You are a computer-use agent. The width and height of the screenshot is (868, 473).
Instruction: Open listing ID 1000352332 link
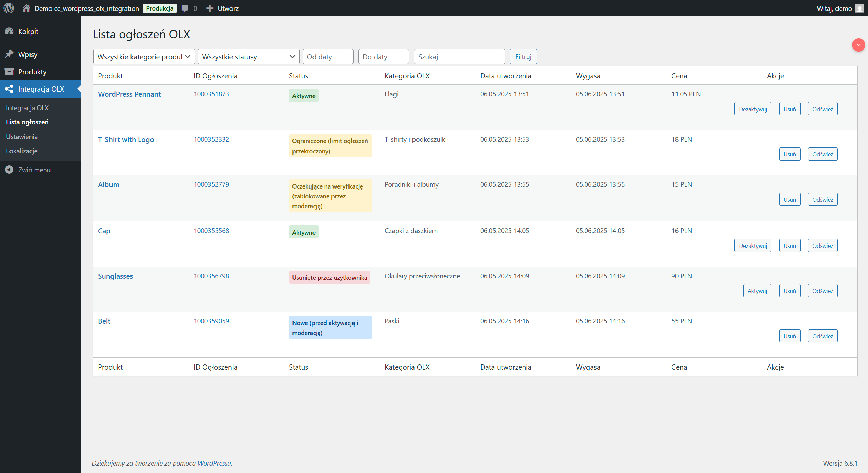[211, 139]
